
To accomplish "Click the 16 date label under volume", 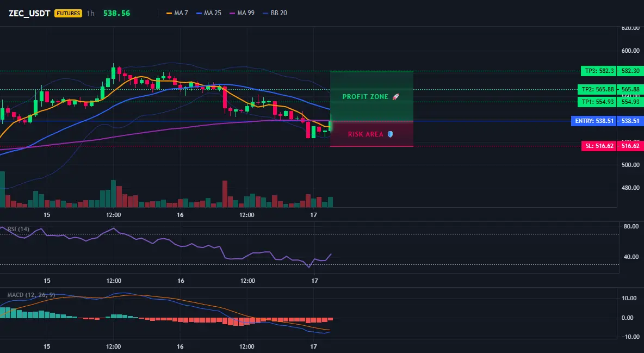I will [180, 215].
